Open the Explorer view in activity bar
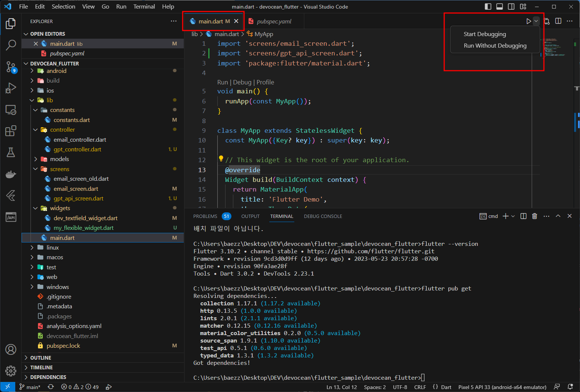The height and width of the screenshot is (392, 580). [x=11, y=24]
